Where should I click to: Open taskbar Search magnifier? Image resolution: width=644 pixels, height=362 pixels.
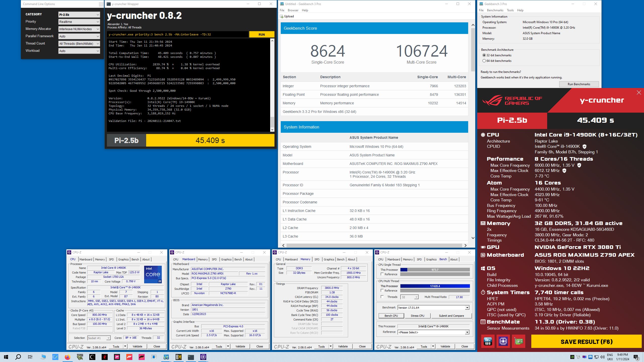coord(18,357)
